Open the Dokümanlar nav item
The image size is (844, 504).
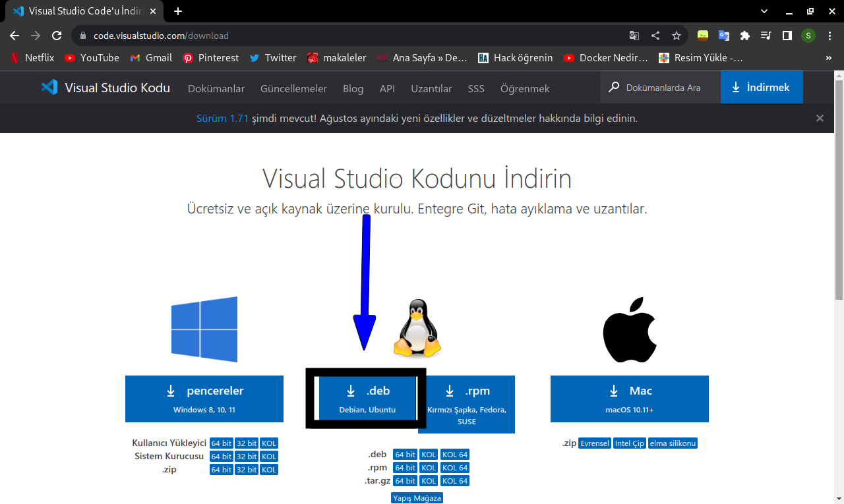216,88
